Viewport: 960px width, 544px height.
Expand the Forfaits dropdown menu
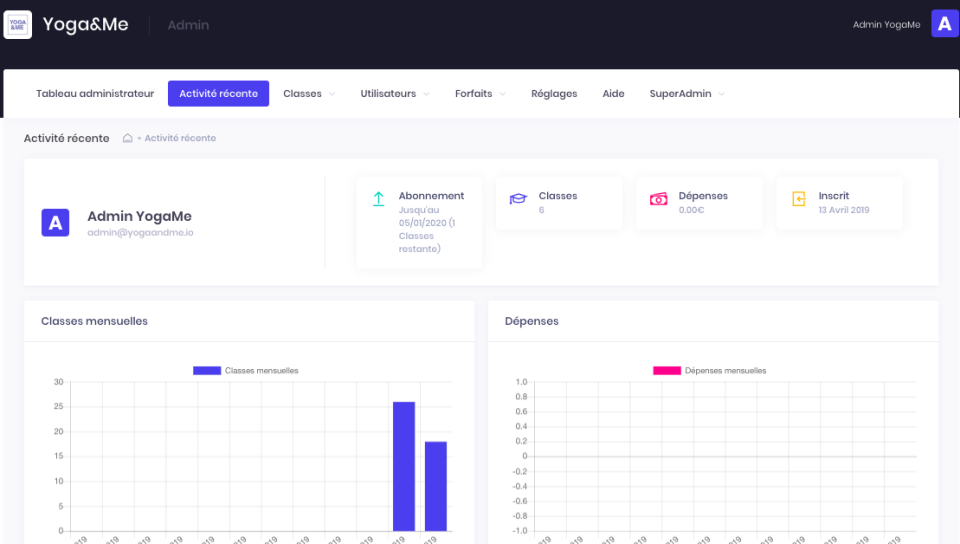pos(480,94)
